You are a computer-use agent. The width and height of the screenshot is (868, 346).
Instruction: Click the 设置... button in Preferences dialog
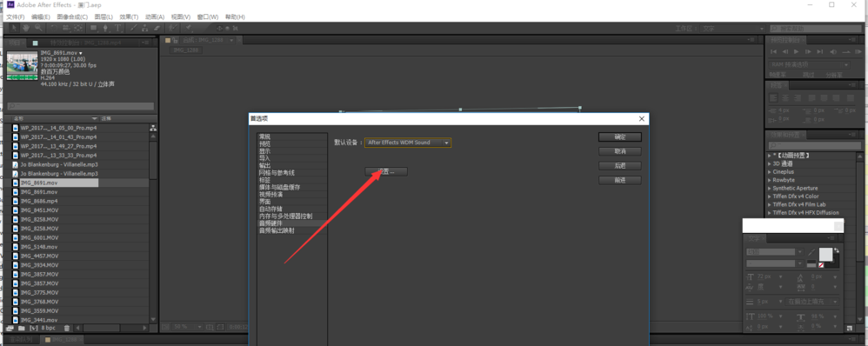point(386,171)
